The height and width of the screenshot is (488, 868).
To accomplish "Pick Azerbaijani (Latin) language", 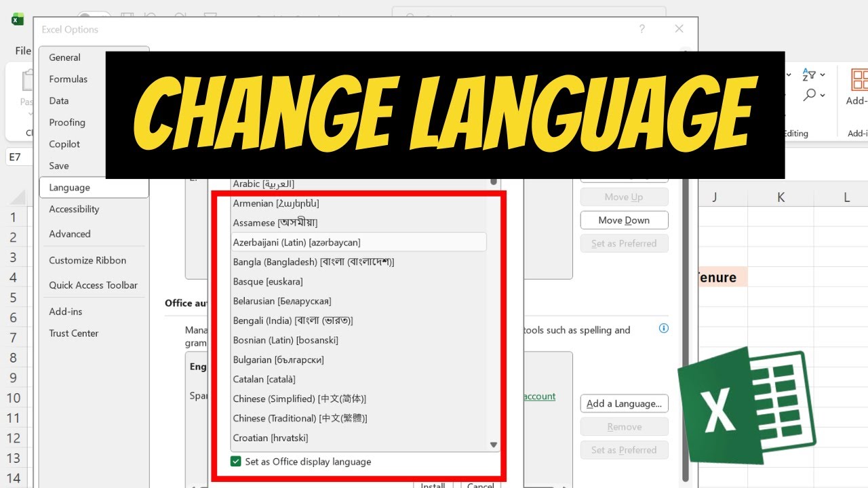I will point(358,242).
